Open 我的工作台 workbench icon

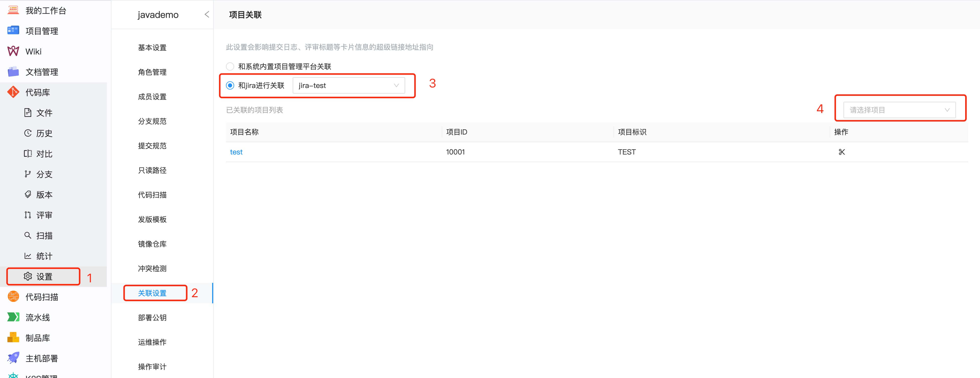(13, 10)
